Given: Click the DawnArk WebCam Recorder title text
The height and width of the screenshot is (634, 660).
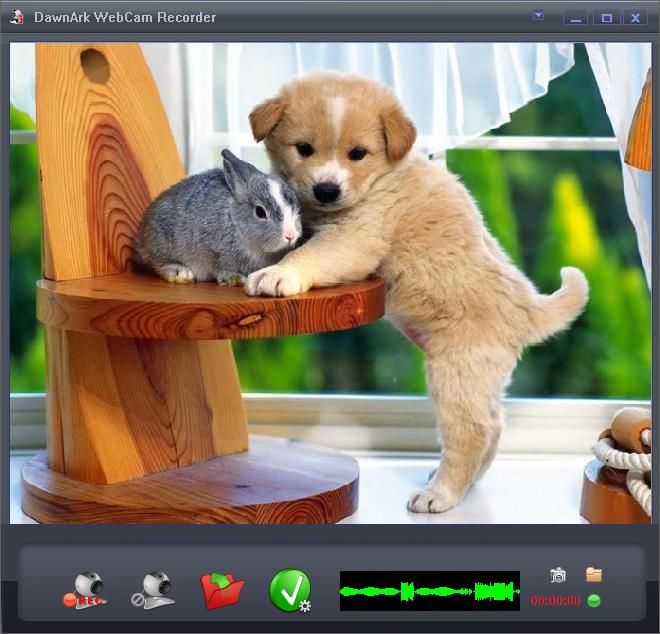Looking at the screenshot, I should coord(125,17).
